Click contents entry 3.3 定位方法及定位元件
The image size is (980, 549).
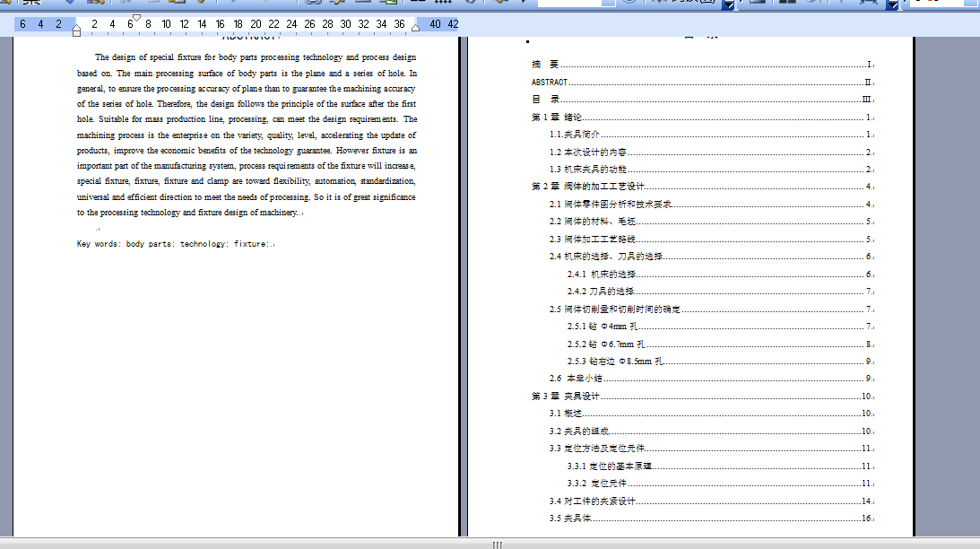(x=711, y=449)
